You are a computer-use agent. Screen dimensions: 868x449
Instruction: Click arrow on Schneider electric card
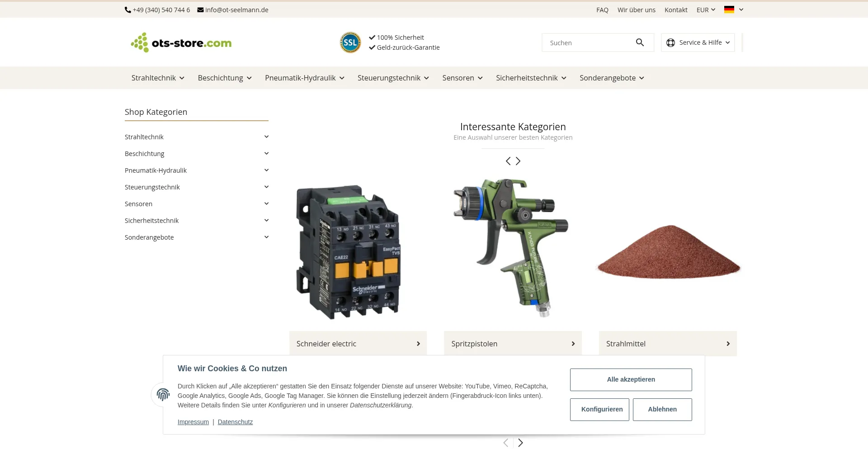418,344
